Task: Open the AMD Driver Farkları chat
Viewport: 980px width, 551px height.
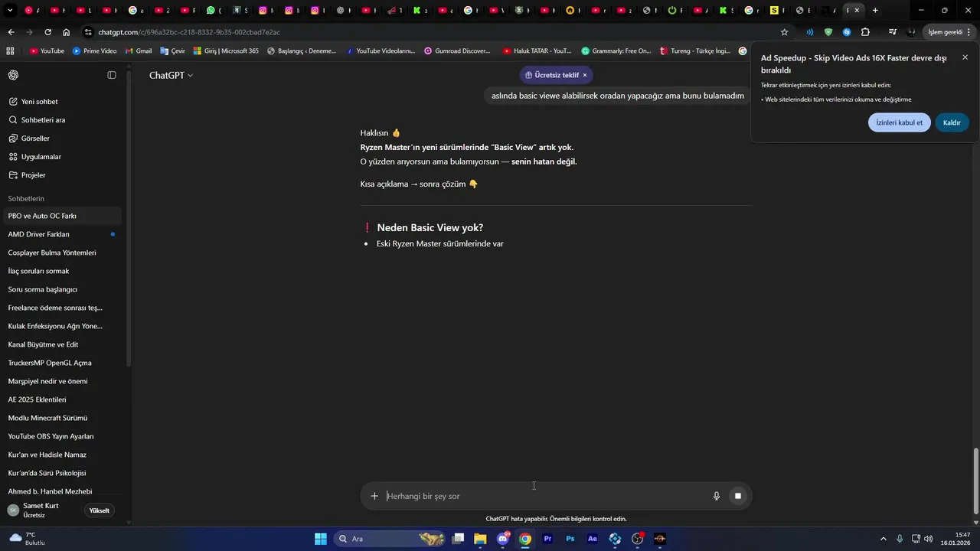Action: point(63,234)
